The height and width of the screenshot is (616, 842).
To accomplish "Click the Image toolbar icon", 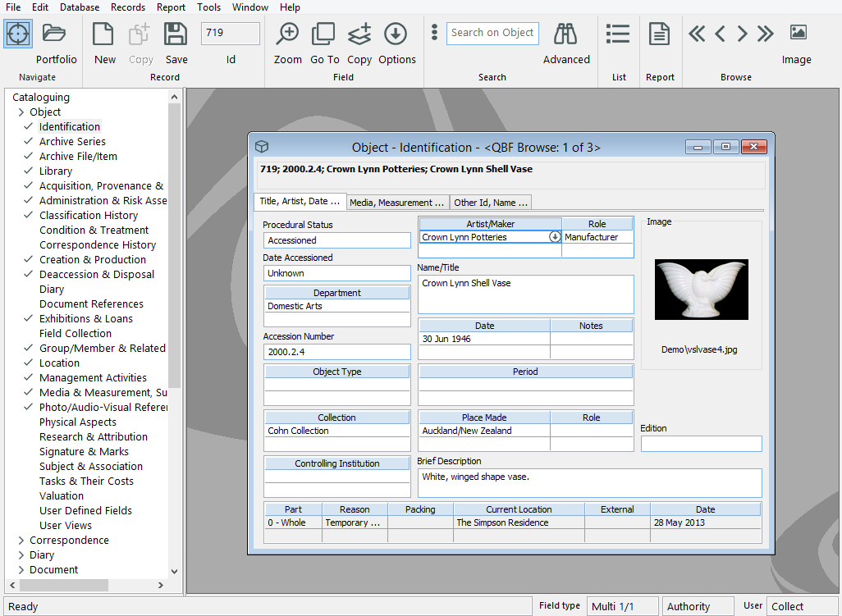I will (x=798, y=32).
